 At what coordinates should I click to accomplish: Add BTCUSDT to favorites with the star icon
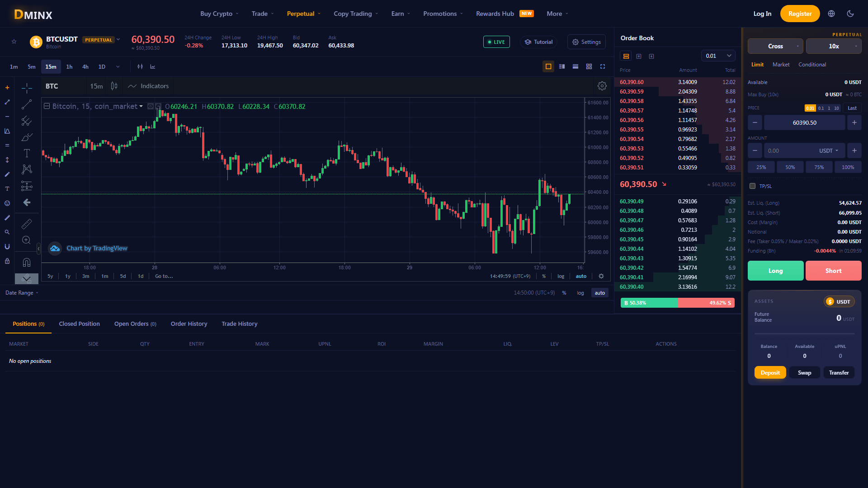coord(14,42)
